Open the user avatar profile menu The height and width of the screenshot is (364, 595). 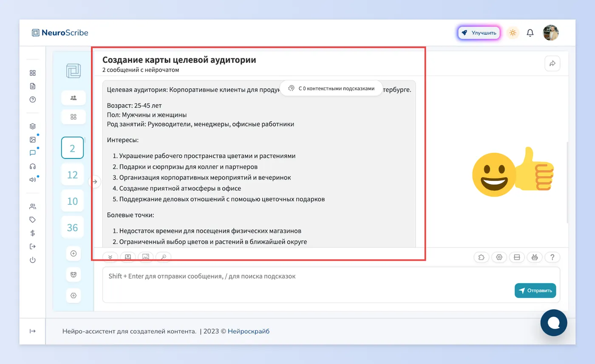(551, 33)
